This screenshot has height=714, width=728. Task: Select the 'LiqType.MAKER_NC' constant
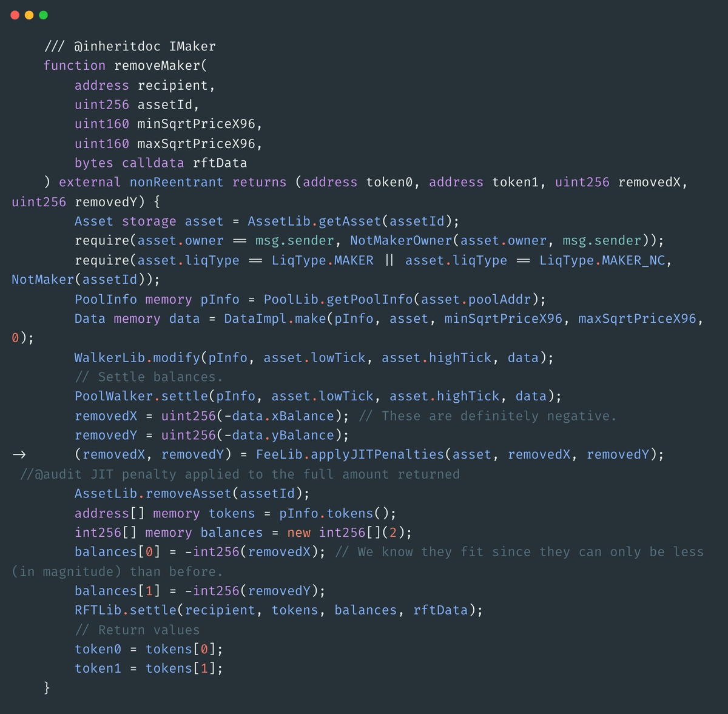[x=602, y=261]
